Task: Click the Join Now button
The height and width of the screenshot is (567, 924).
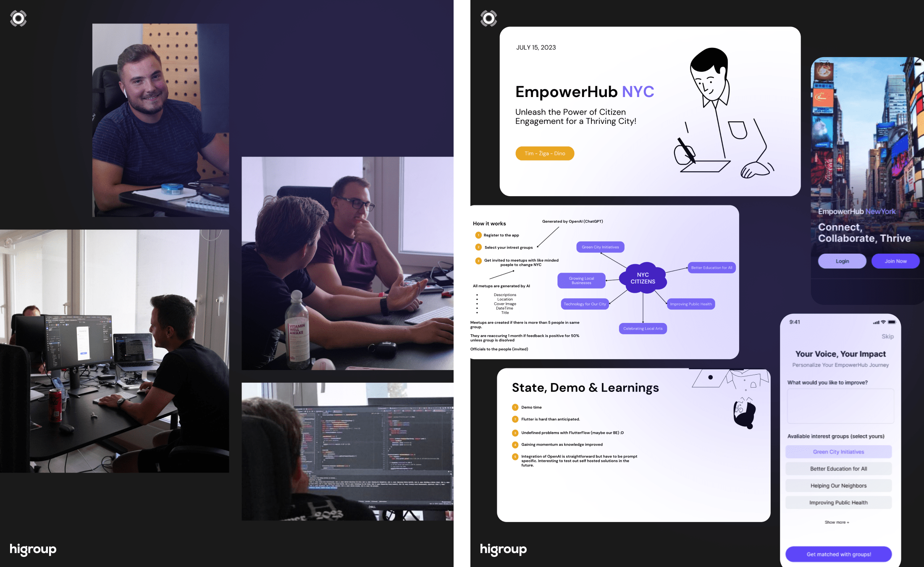Action: point(895,261)
